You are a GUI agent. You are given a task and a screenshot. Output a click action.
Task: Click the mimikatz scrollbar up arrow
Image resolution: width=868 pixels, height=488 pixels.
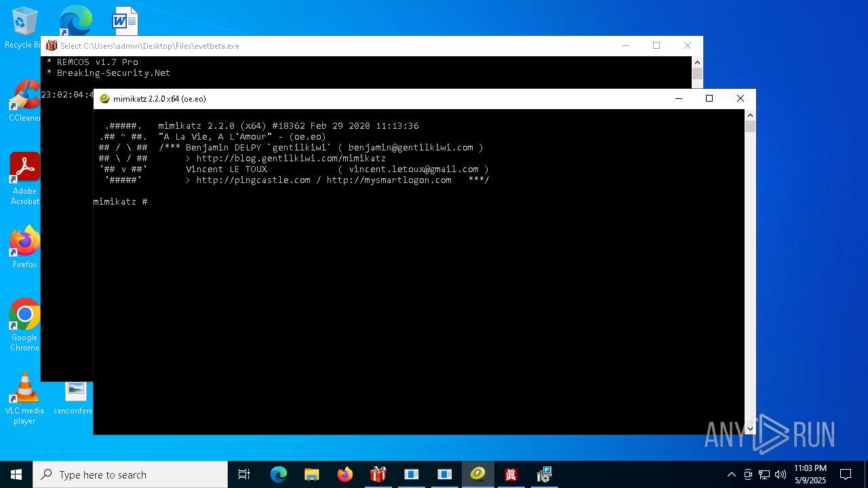[750, 115]
